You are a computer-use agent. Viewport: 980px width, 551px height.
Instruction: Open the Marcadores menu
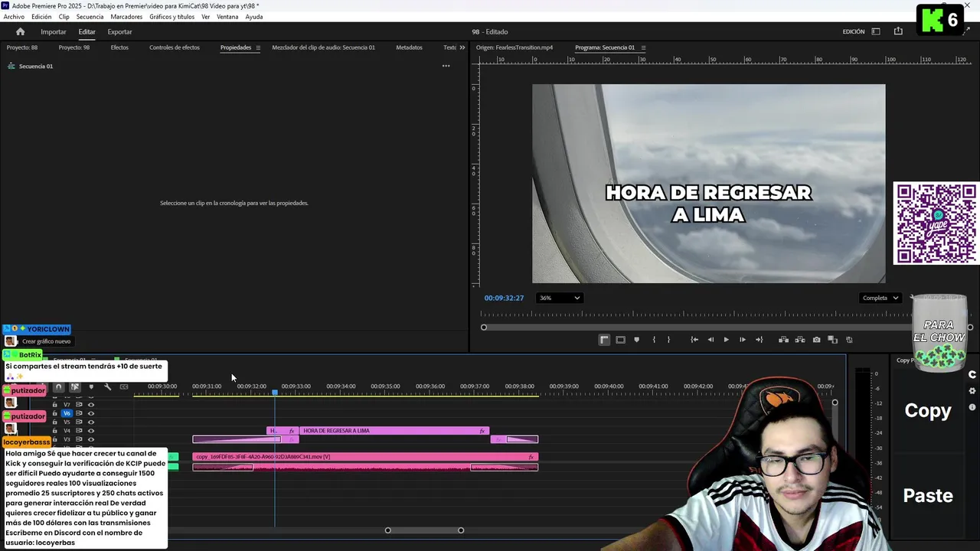[x=126, y=17]
